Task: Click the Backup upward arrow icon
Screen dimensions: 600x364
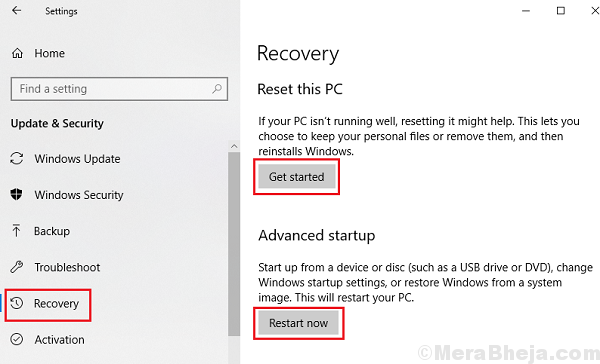Action: (16, 230)
